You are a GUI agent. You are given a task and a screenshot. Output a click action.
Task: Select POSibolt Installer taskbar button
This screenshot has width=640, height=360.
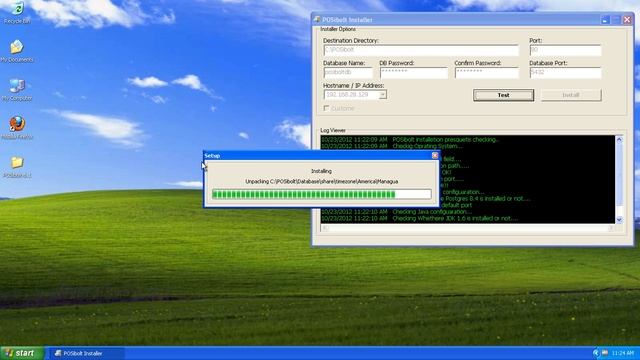pyautogui.click(x=86, y=353)
